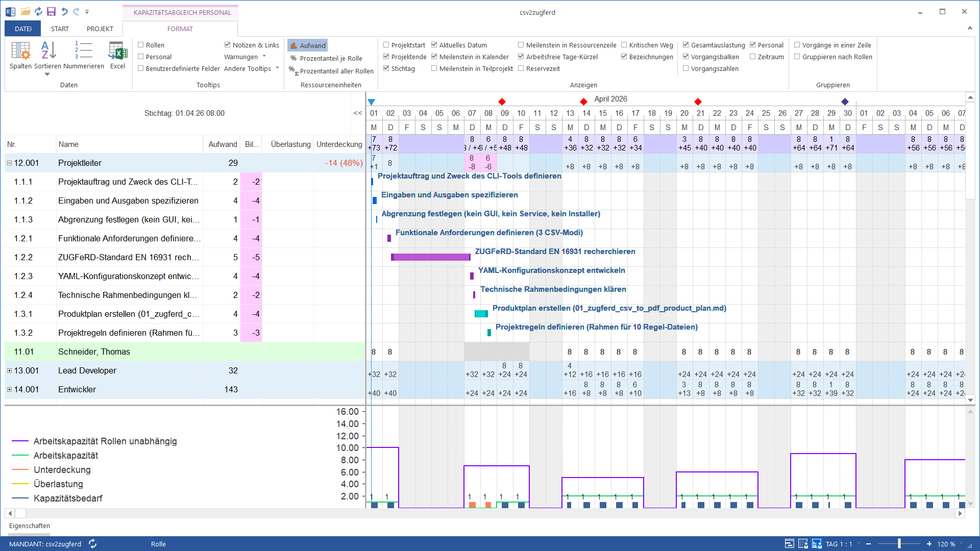Select Prozentanteil je Rolle
The height and width of the screenshot is (551, 980).
point(326,58)
